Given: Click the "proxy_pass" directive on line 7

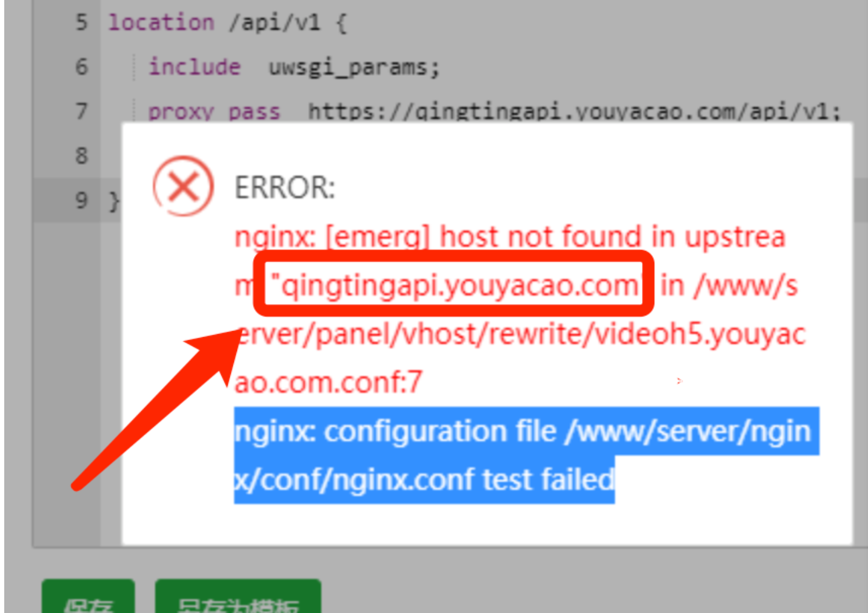Looking at the screenshot, I should tap(213, 112).
